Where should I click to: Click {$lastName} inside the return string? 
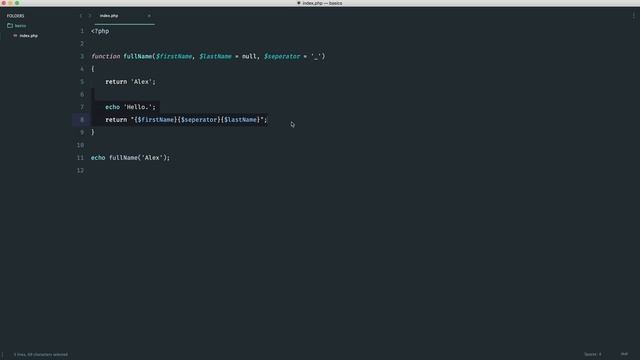click(241, 120)
